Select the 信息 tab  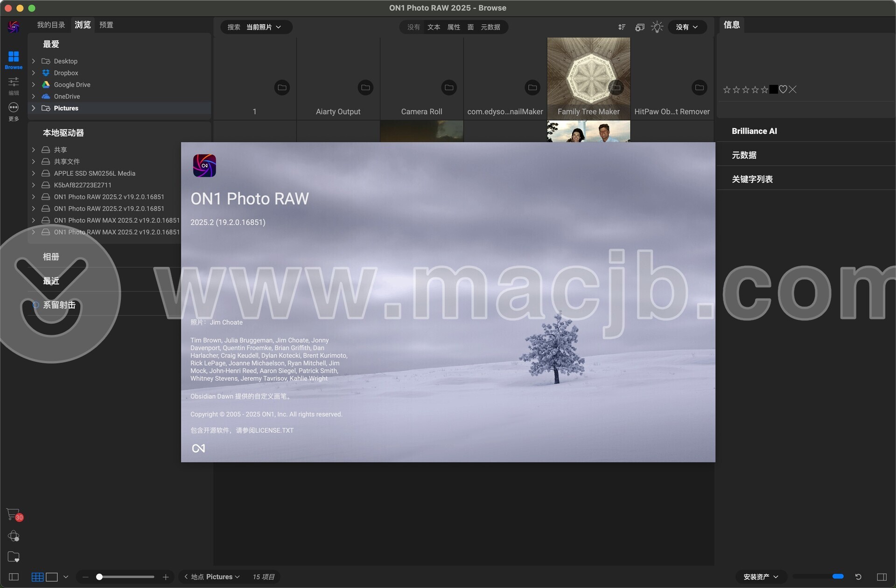point(732,25)
